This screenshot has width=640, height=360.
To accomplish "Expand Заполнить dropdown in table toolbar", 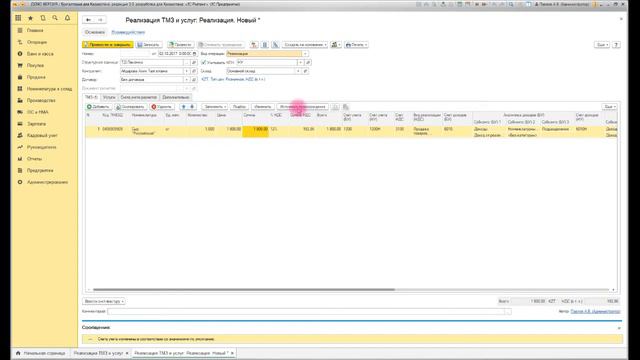I will [215, 107].
